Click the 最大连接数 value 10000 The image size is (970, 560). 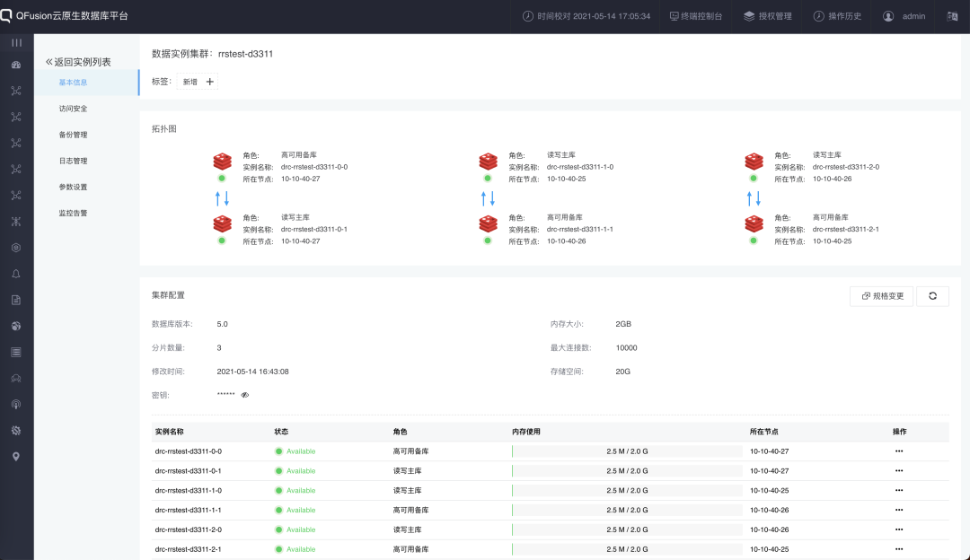pyautogui.click(x=626, y=348)
